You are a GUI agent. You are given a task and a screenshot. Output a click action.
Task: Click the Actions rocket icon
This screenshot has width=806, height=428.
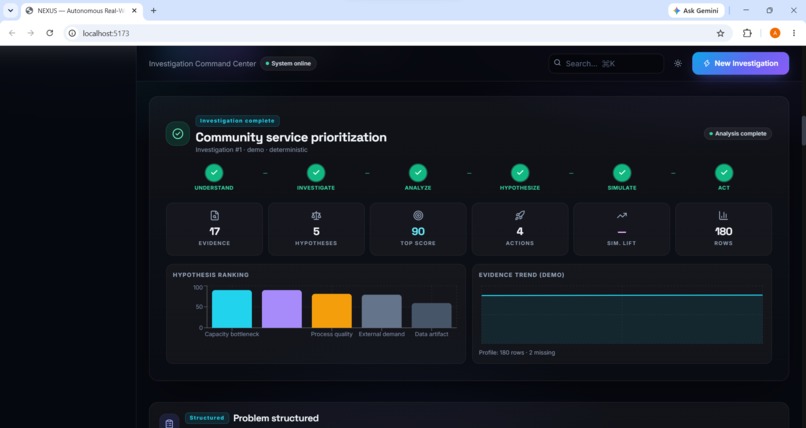pos(520,215)
